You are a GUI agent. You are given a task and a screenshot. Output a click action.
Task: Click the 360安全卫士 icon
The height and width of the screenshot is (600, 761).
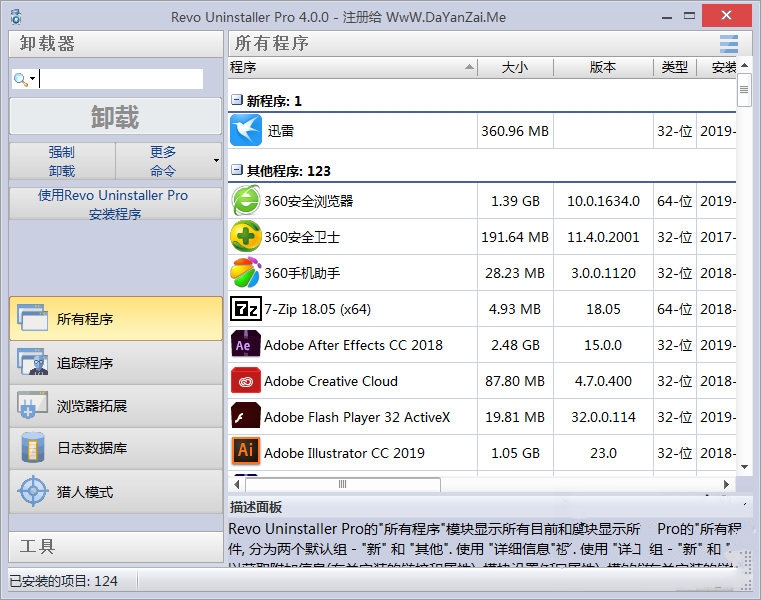click(246, 236)
